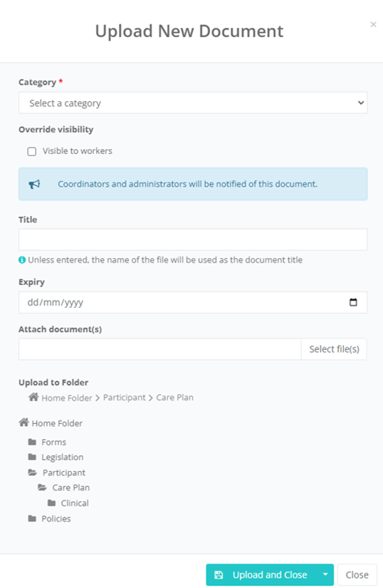This screenshot has height=588, width=383.
Task: Collapse the Care Plan open folder
Action: coord(42,488)
